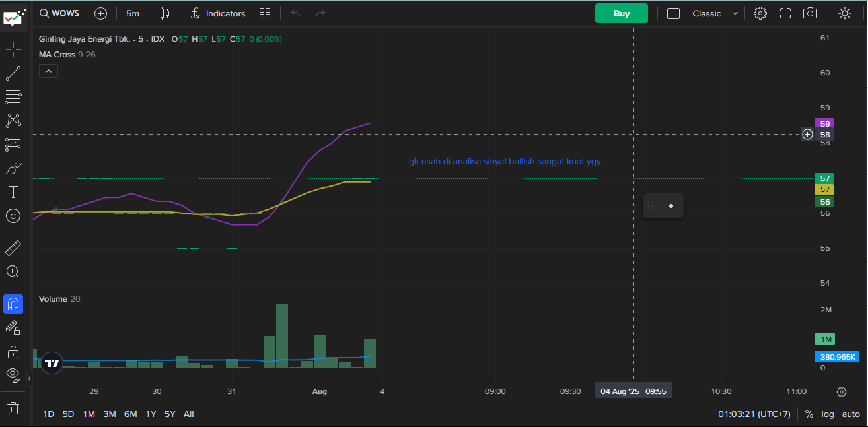Screen dimensions: 868x427
Task: Open the emoji icons tool
Action: [13, 216]
